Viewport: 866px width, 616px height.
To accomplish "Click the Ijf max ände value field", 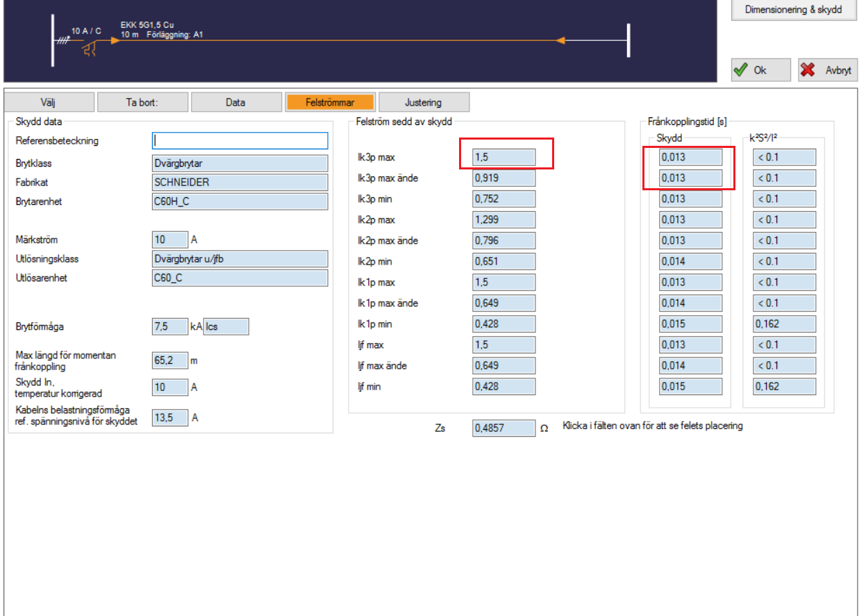I will point(503,365).
